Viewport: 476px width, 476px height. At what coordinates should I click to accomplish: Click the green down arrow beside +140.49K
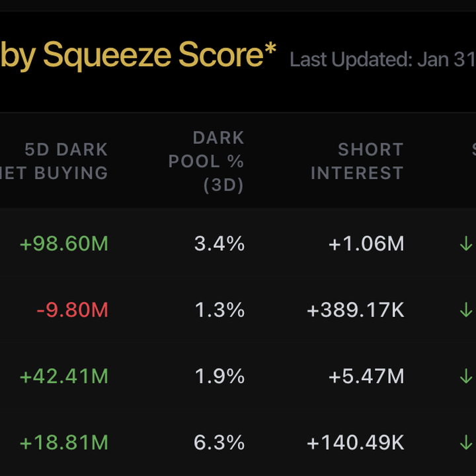[466, 442]
